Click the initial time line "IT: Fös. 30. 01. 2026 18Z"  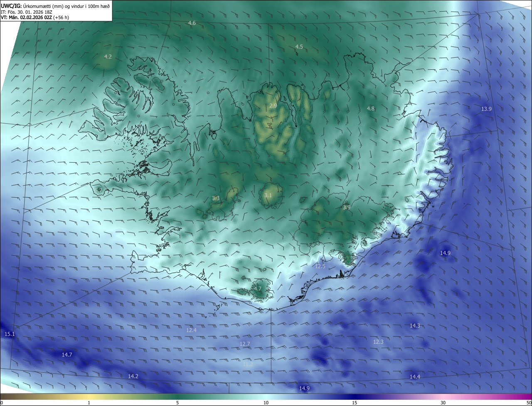27,12
